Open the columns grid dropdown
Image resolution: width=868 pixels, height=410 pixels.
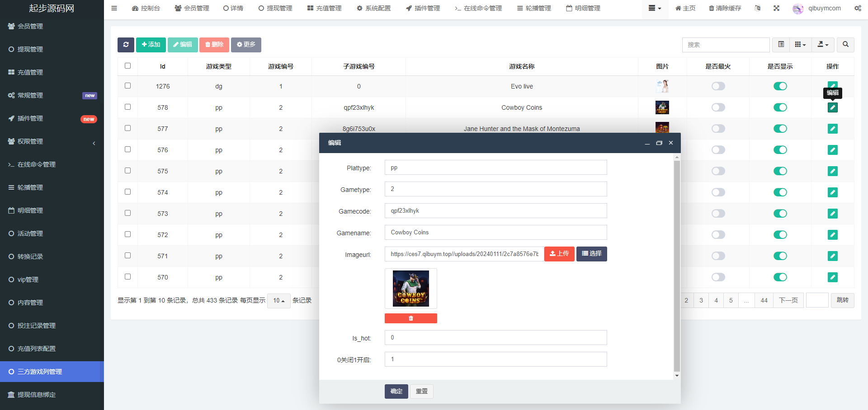tap(801, 45)
